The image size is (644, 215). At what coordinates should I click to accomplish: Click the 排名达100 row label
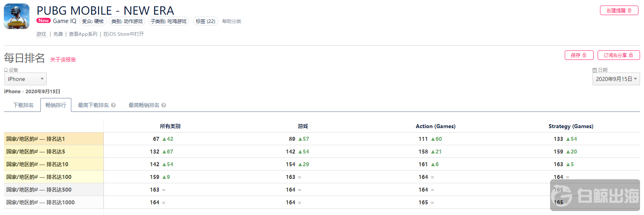54,177
